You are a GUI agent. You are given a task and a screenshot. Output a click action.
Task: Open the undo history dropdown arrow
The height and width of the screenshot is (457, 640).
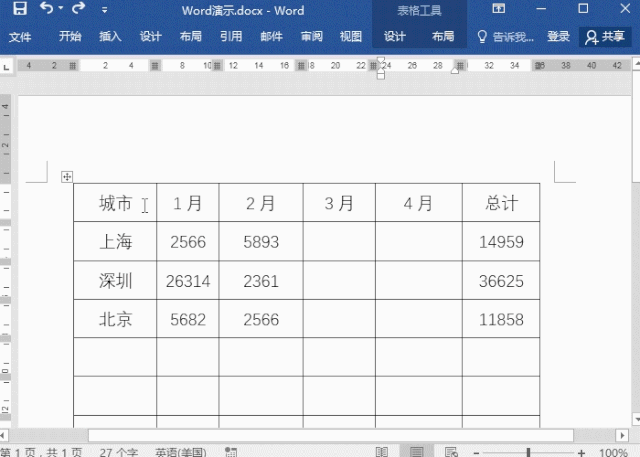point(60,8)
